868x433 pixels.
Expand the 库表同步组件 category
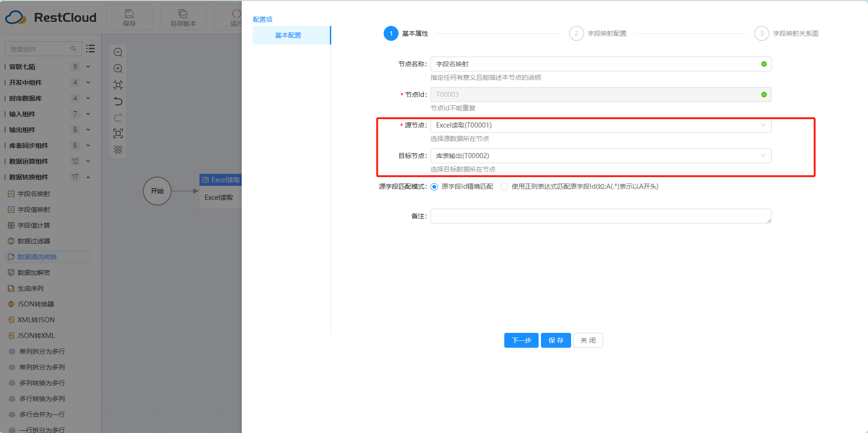click(88, 146)
